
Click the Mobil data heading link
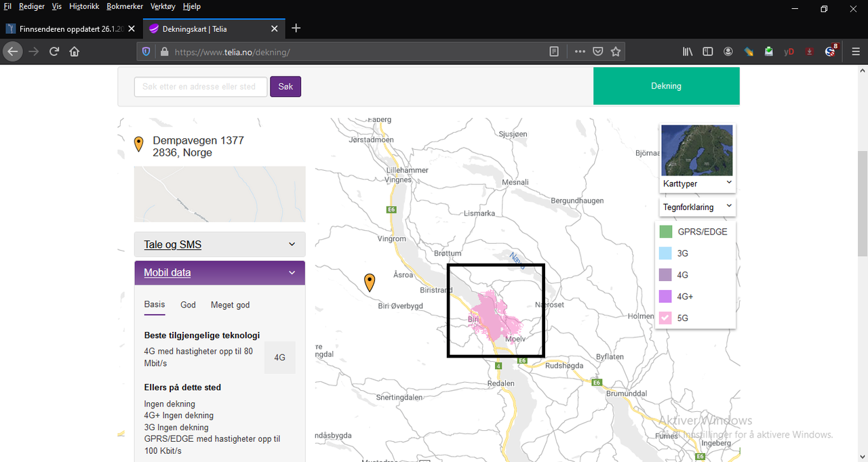(167, 272)
